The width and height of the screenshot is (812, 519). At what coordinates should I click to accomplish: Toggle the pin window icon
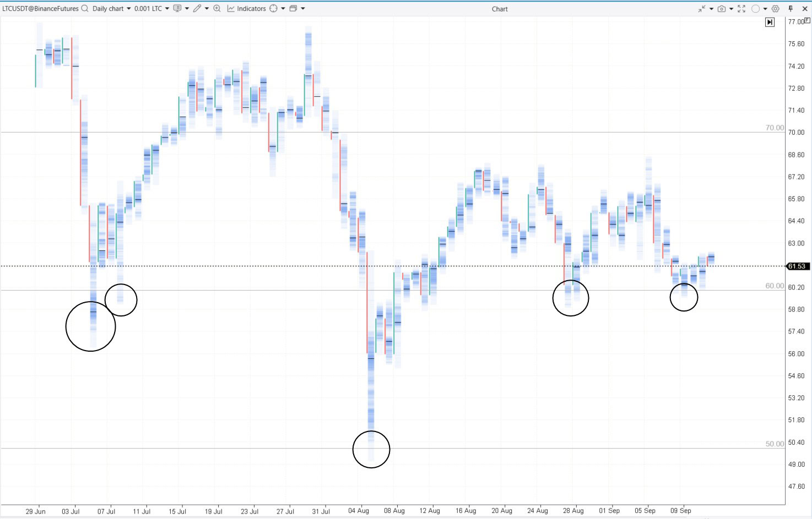pyautogui.click(x=791, y=9)
